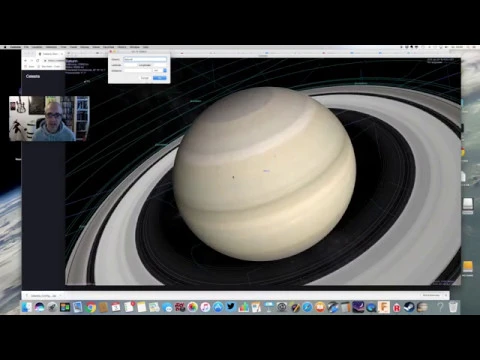The width and height of the screenshot is (480, 360).
Task: Open Numbers chart icon in dock
Action: pyautogui.click(x=244, y=307)
